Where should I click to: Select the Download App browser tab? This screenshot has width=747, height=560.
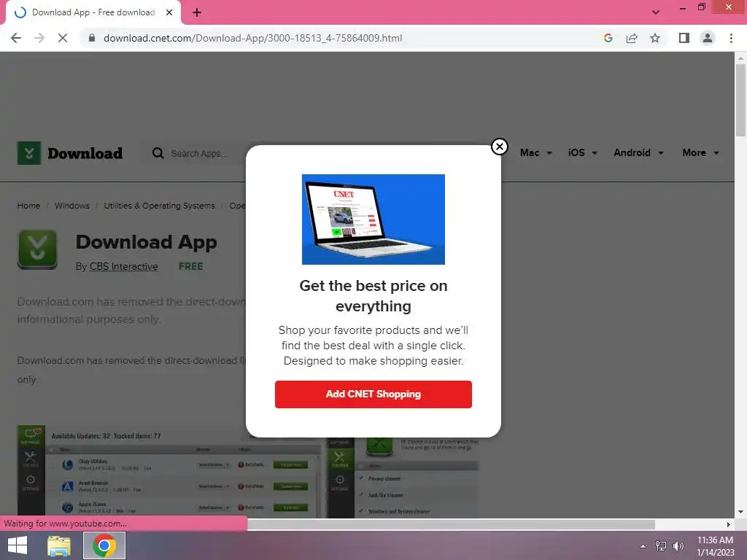point(93,12)
